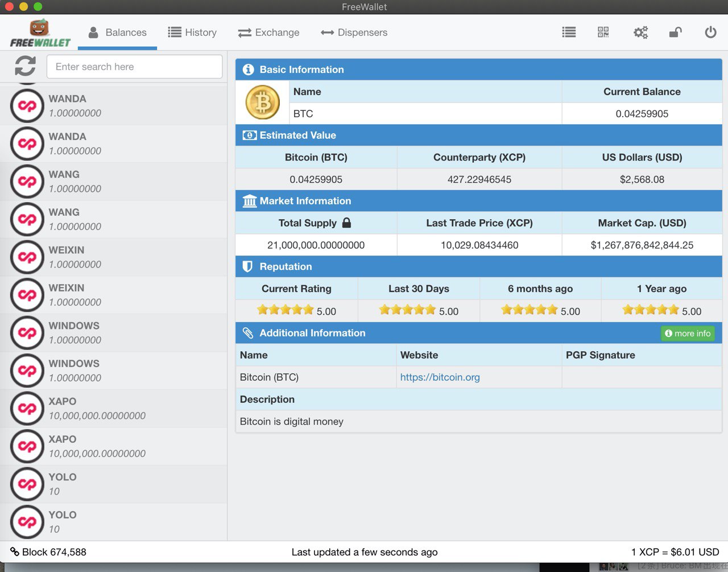Click the shield icon beside Reputation
The image size is (728, 572).
(247, 266)
